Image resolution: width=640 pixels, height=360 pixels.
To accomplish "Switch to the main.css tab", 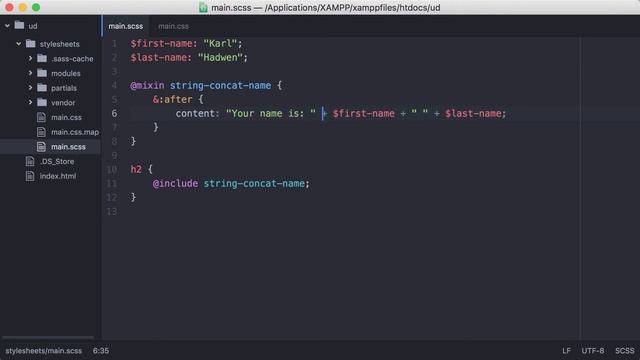I will coord(173,26).
